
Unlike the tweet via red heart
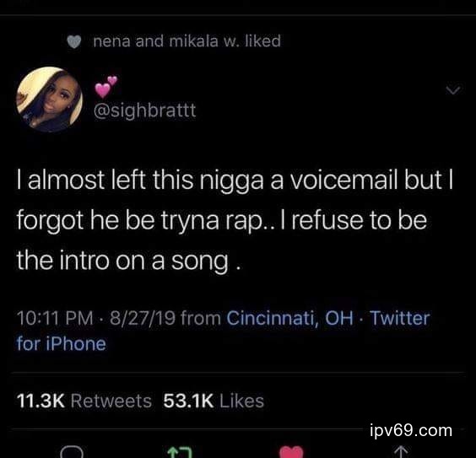tap(291, 452)
